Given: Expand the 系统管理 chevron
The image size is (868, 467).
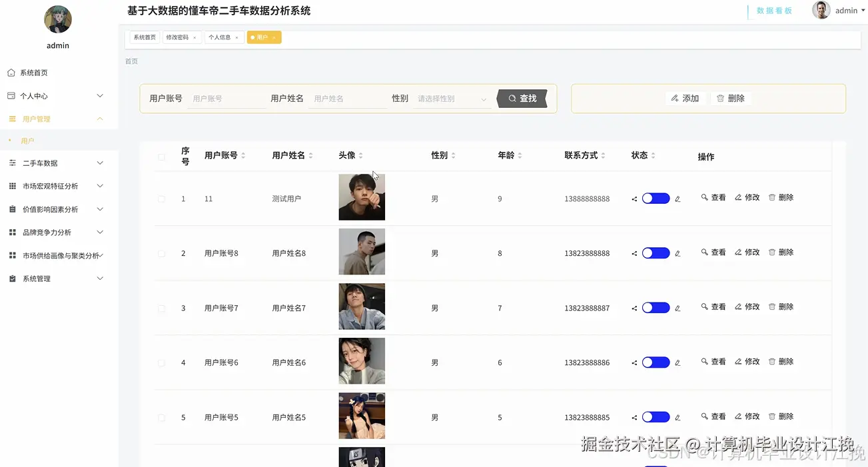Looking at the screenshot, I should [100, 278].
